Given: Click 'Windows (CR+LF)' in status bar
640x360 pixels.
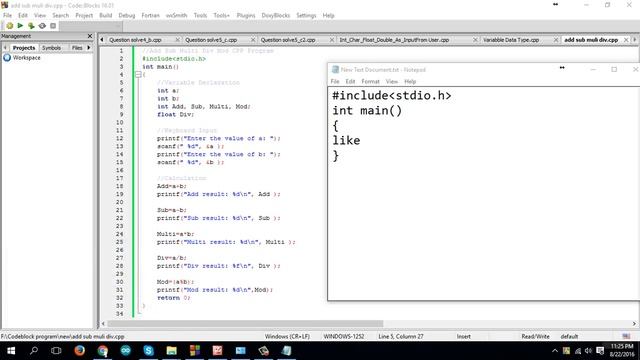Looking at the screenshot, I should [x=287, y=336].
